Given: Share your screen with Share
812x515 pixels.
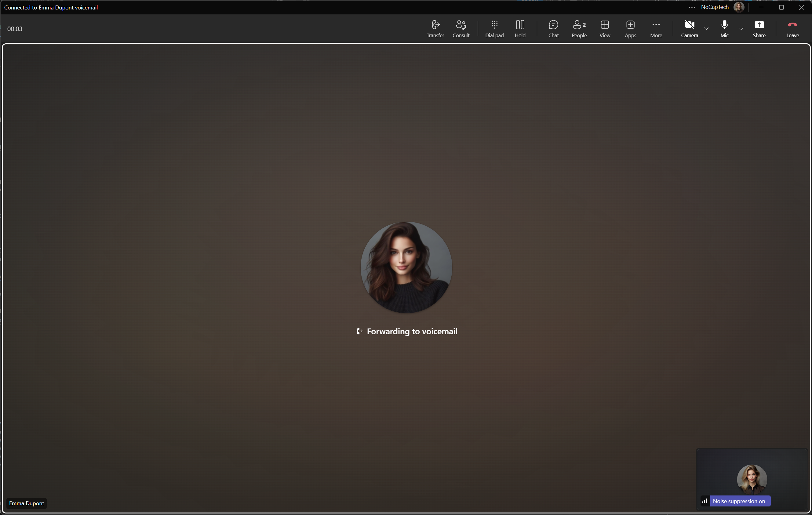Looking at the screenshot, I should pyautogui.click(x=759, y=29).
